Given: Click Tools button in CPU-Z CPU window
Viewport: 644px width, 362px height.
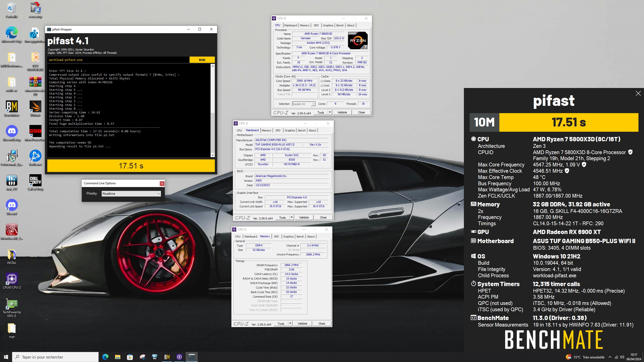Looking at the screenshot, I should click(x=320, y=112).
